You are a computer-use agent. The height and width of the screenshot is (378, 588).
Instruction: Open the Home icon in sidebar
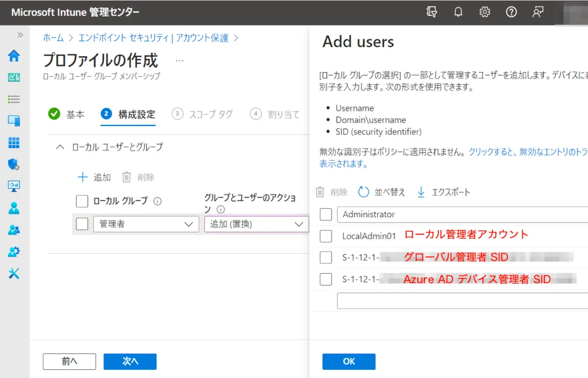tap(14, 56)
